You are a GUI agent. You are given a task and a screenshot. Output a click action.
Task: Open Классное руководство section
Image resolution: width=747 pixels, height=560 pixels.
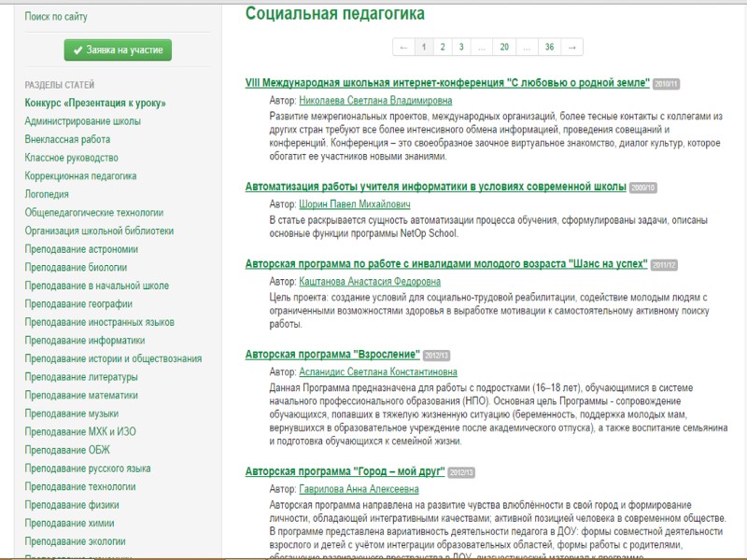point(72,158)
